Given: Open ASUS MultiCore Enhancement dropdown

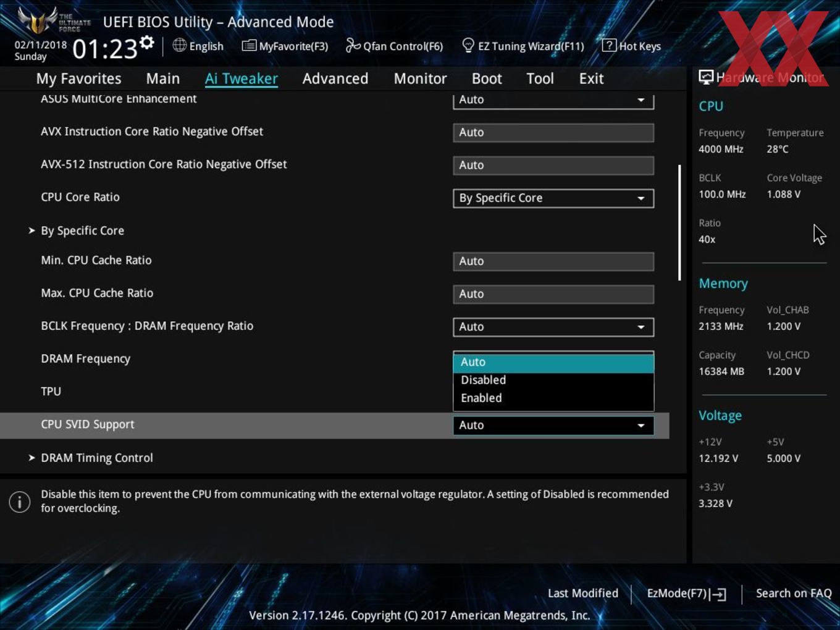Looking at the screenshot, I should click(x=553, y=100).
